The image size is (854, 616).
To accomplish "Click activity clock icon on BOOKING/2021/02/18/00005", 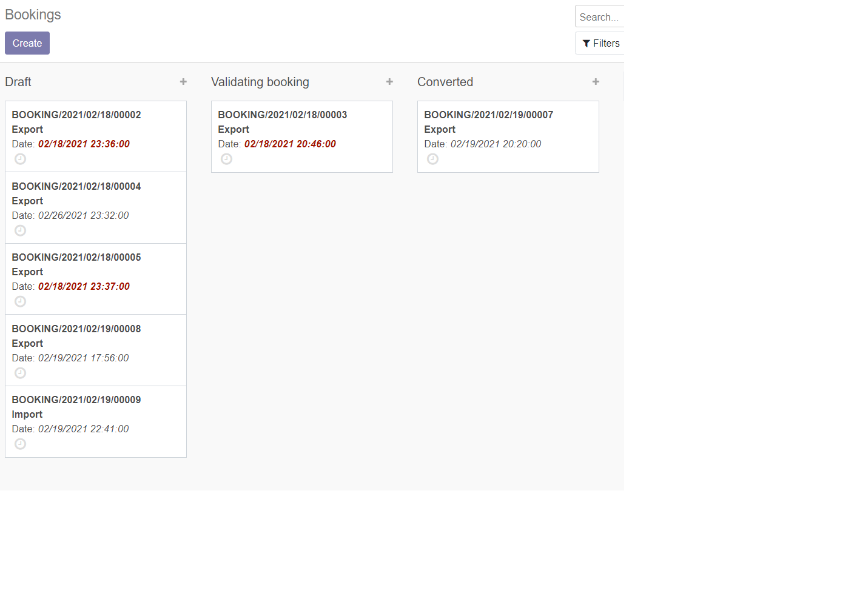I will pyautogui.click(x=20, y=301).
